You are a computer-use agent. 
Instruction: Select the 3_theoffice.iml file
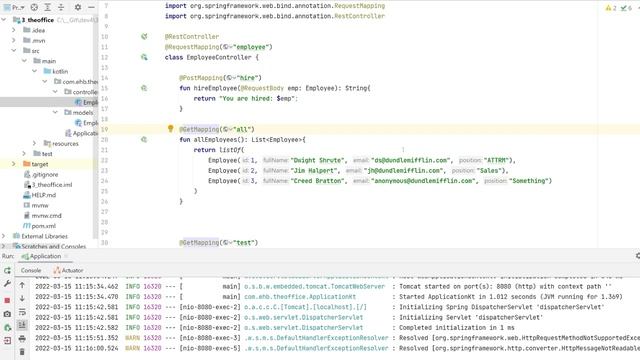click(48, 184)
